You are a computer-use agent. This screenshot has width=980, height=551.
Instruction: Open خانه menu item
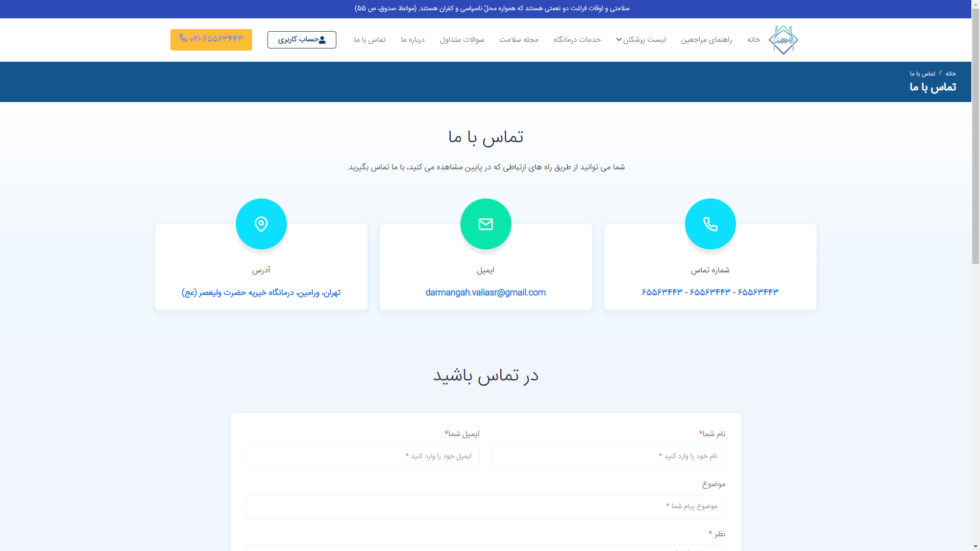754,40
